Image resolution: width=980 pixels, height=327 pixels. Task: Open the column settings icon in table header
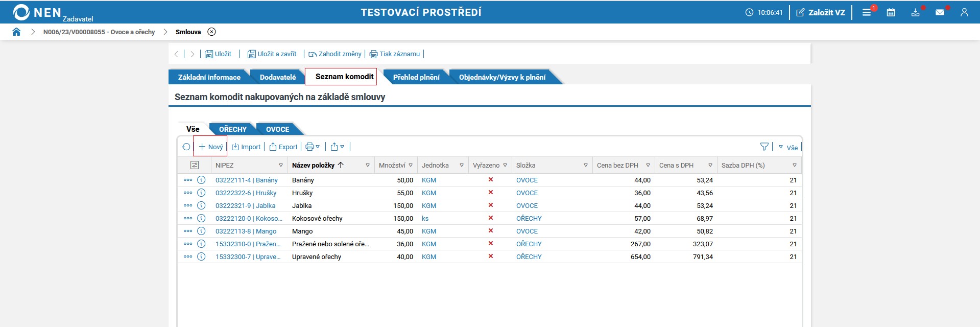pos(195,165)
